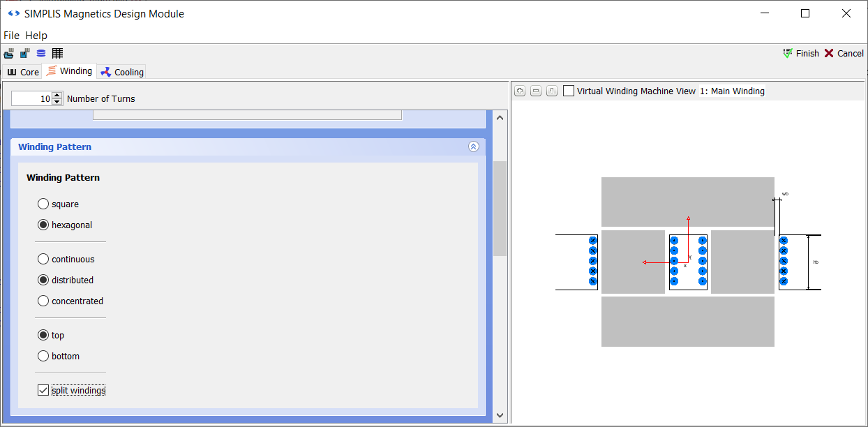Reset winding view zoom to 1:1

[552, 91]
